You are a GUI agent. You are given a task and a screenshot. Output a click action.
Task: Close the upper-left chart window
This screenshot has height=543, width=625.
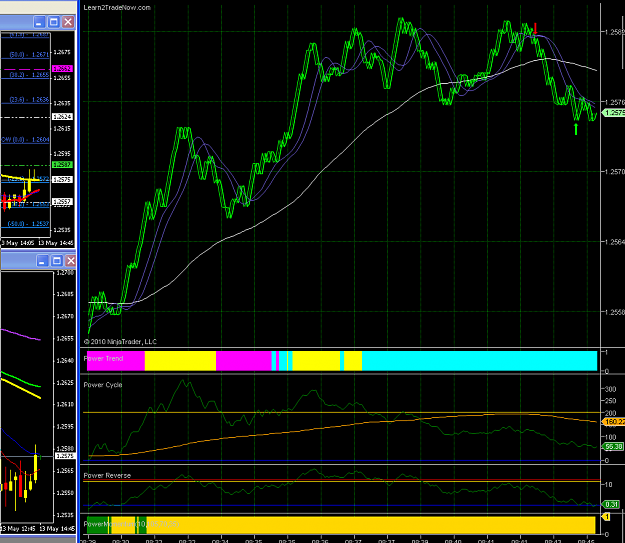pyautogui.click(x=69, y=22)
